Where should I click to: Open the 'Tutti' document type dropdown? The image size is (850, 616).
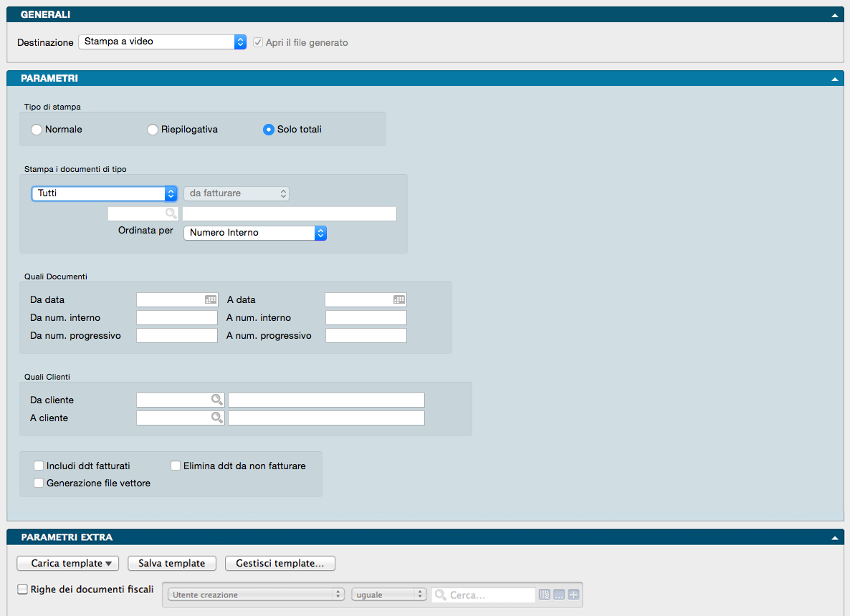coord(105,193)
